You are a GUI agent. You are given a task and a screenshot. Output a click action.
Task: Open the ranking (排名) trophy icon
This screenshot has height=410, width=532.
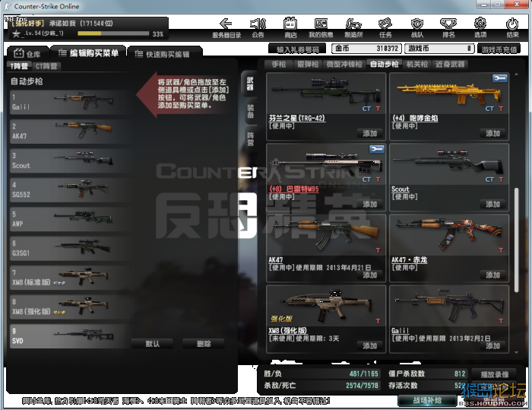tap(448, 24)
